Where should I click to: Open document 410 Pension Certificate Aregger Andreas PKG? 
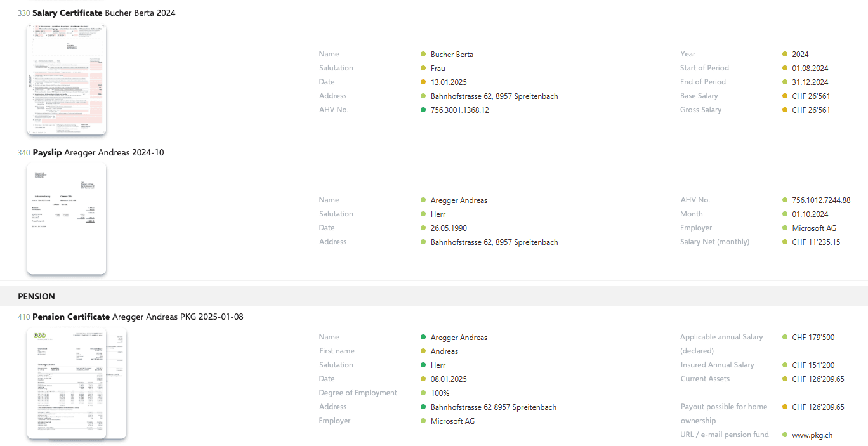[131, 317]
